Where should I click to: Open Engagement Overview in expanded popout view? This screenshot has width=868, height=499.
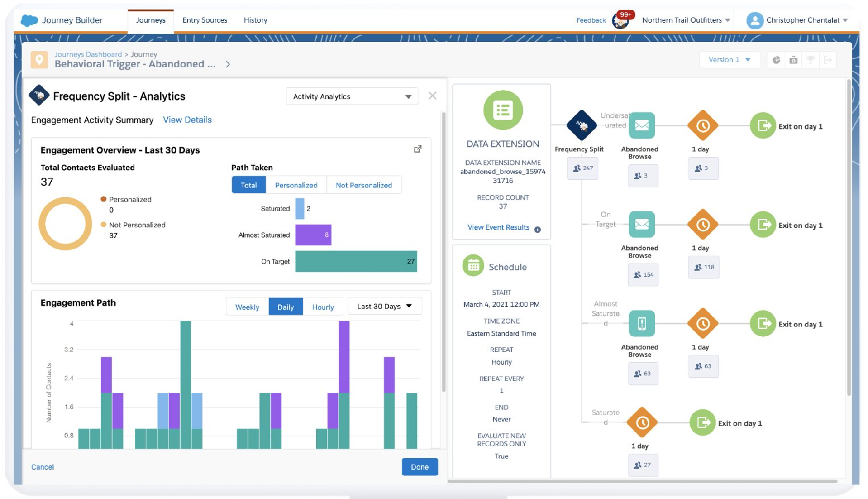(417, 149)
